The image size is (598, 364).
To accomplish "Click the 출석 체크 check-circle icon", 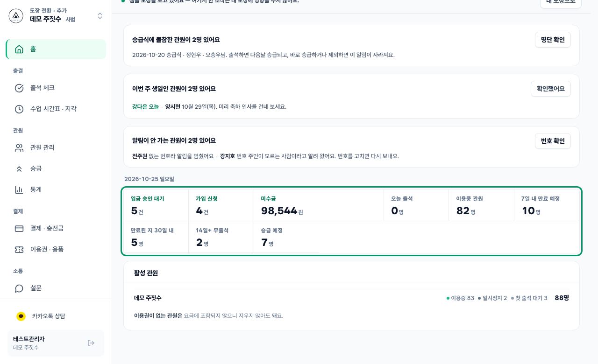I will (x=19, y=88).
